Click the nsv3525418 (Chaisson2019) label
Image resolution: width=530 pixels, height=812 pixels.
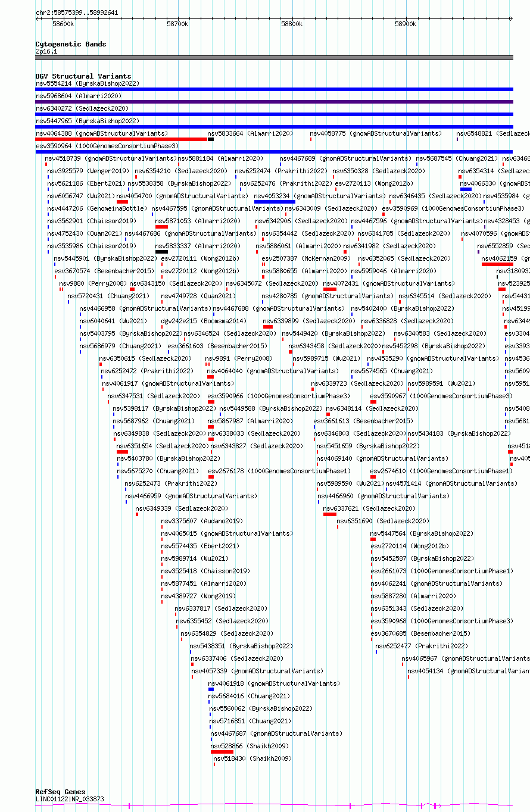pos(205,571)
